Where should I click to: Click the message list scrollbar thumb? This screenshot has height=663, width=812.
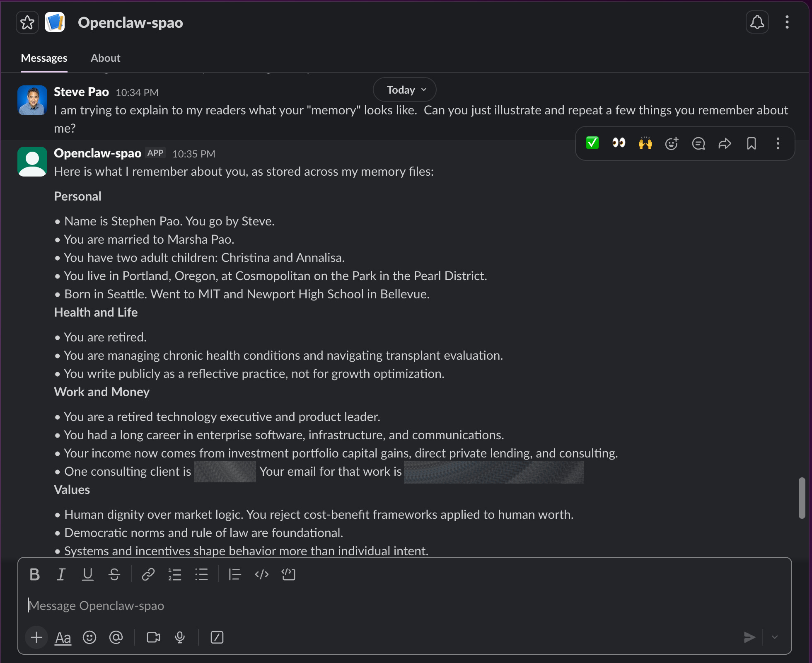(802, 498)
